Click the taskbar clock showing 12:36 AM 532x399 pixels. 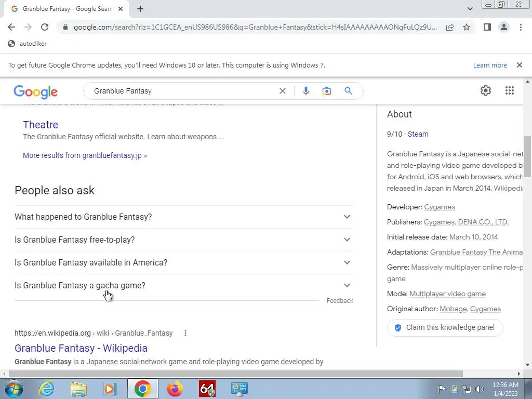[x=505, y=389]
